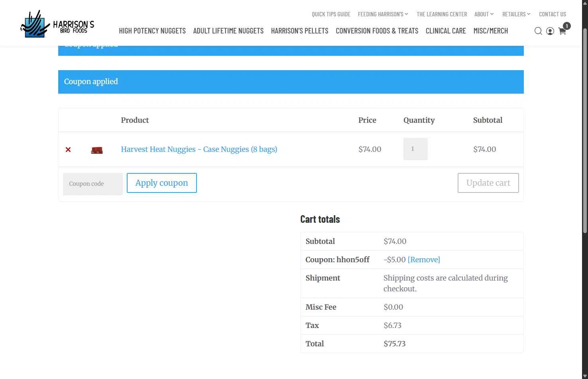Image resolution: width=588 pixels, height=379 pixels.
Task: Open Harrison's Pellets menu
Action: coord(300,31)
